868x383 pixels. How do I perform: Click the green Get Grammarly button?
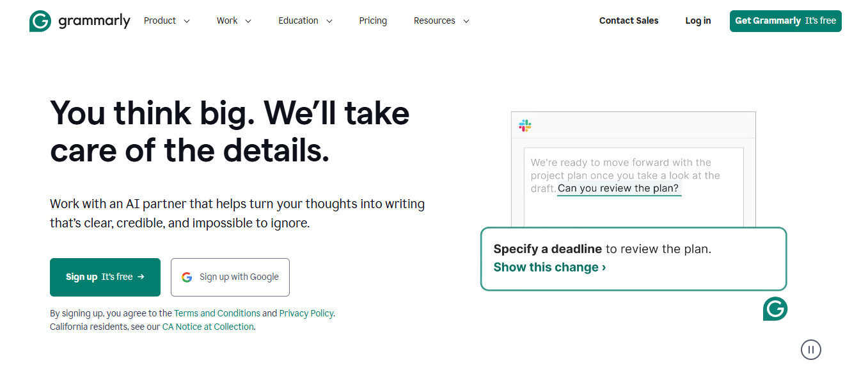coord(785,20)
